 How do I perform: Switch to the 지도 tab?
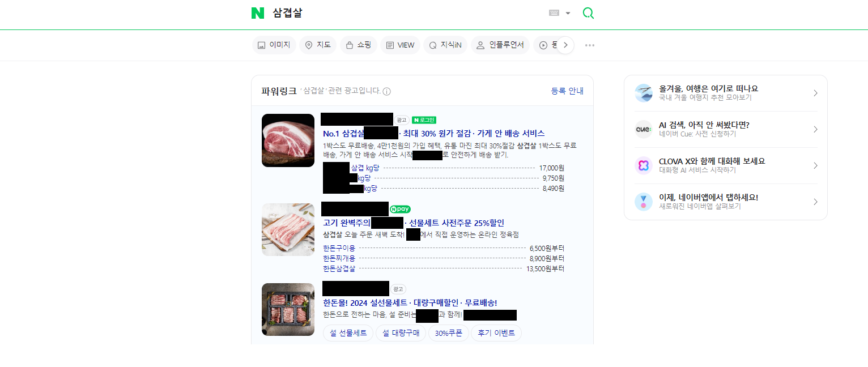pyautogui.click(x=318, y=45)
